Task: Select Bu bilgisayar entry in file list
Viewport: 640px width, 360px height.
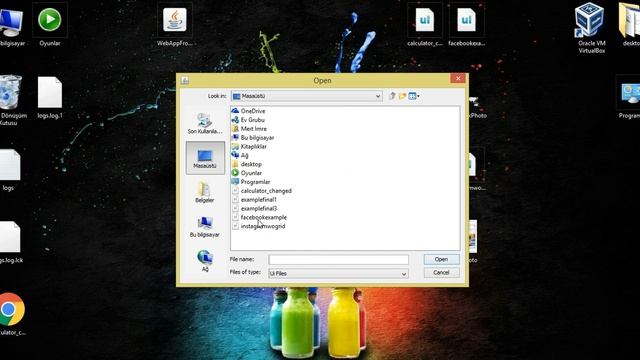Action: click(x=253, y=138)
